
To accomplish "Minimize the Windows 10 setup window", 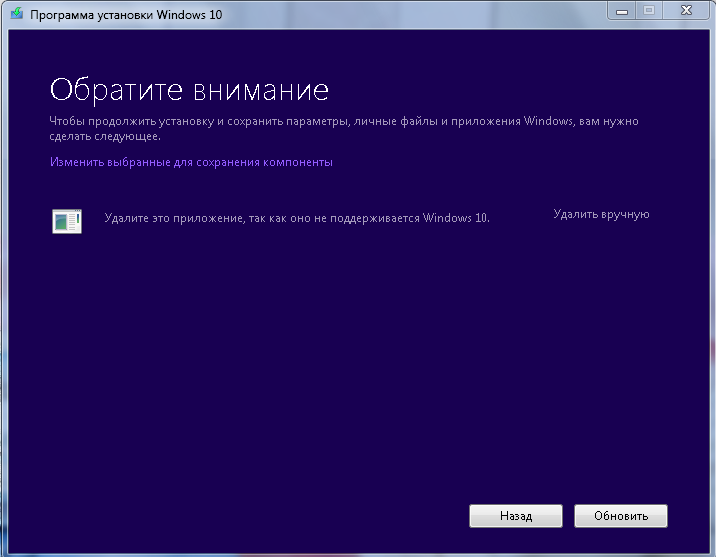I will pyautogui.click(x=621, y=11).
